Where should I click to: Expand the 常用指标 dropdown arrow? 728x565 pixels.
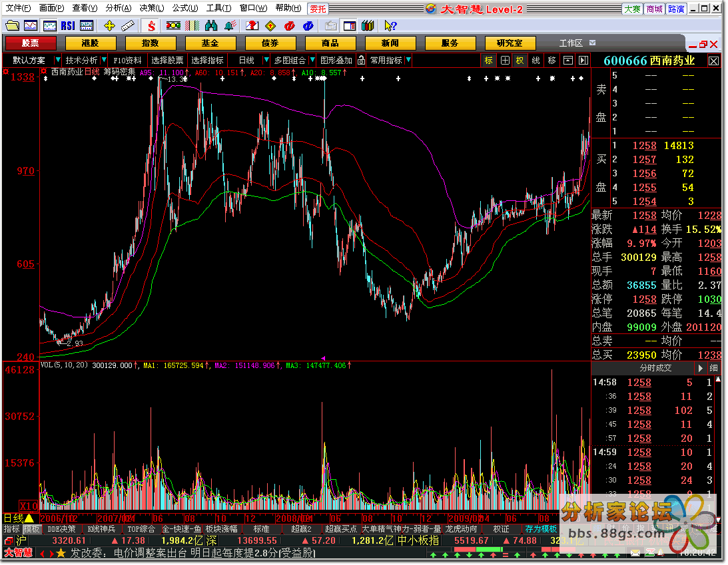point(408,61)
